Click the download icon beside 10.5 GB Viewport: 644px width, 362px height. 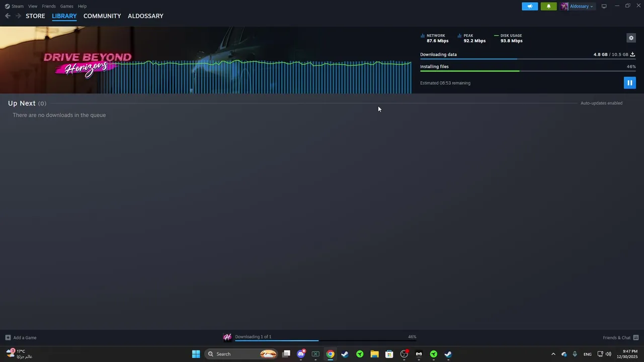coord(632,54)
